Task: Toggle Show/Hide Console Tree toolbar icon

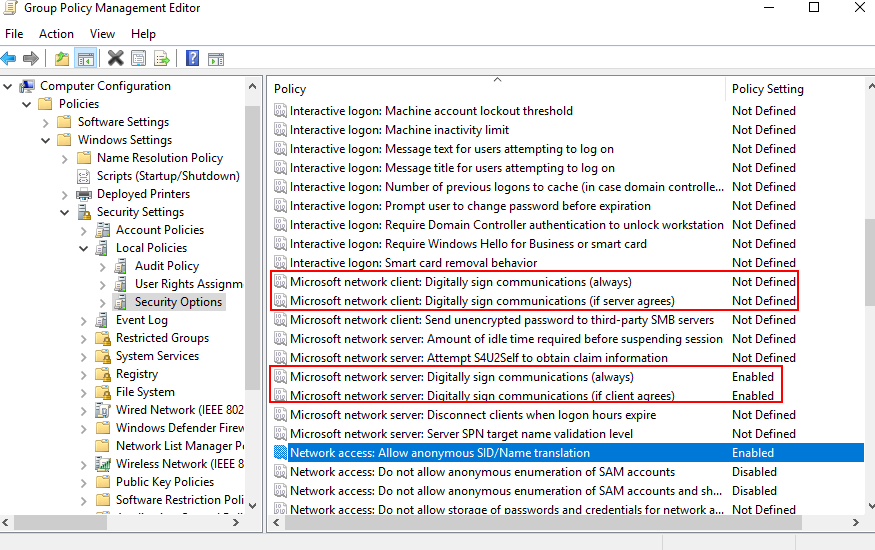Action: coord(86,58)
